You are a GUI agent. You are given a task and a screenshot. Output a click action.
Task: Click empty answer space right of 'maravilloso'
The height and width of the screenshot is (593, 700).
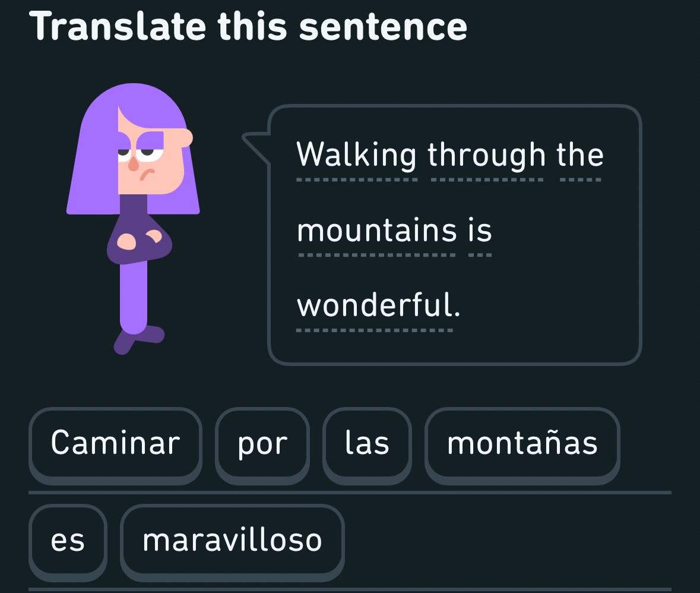(505, 540)
